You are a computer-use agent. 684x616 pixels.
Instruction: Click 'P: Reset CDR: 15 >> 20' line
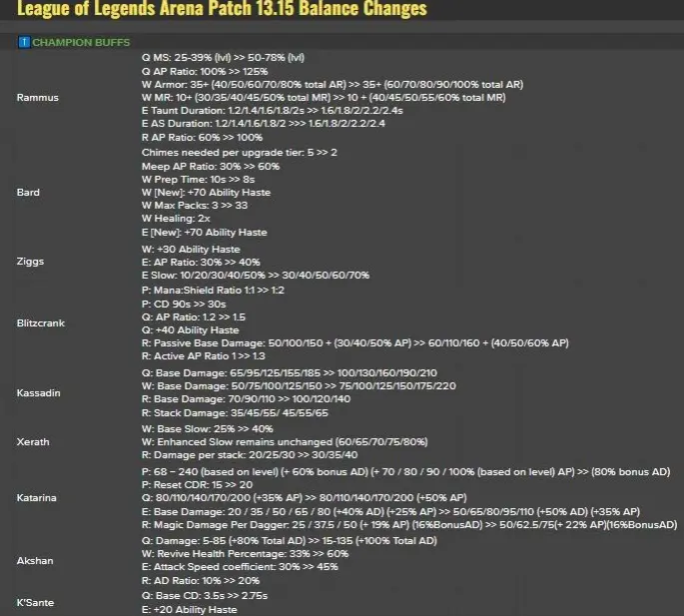coord(197,484)
